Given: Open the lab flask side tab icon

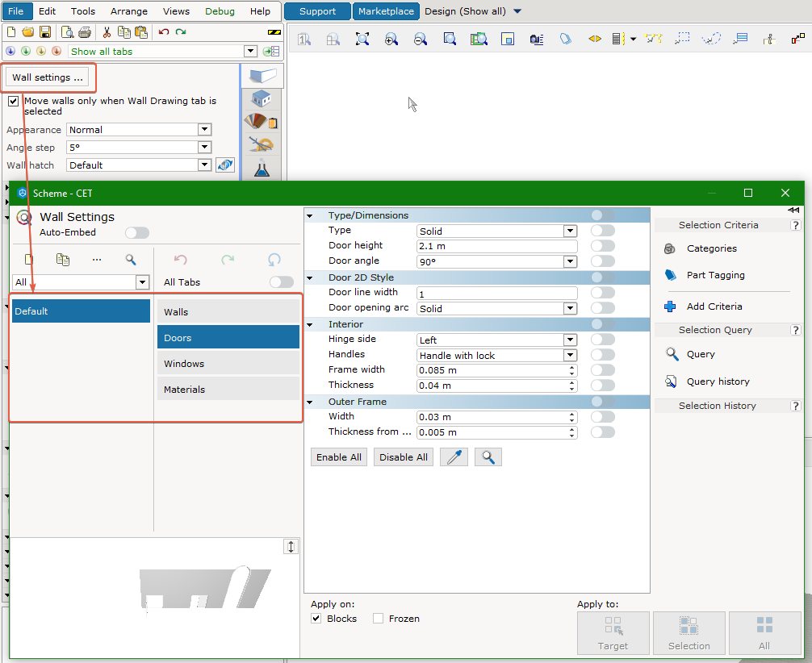Looking at the screenshot, I should coord(262,168).
